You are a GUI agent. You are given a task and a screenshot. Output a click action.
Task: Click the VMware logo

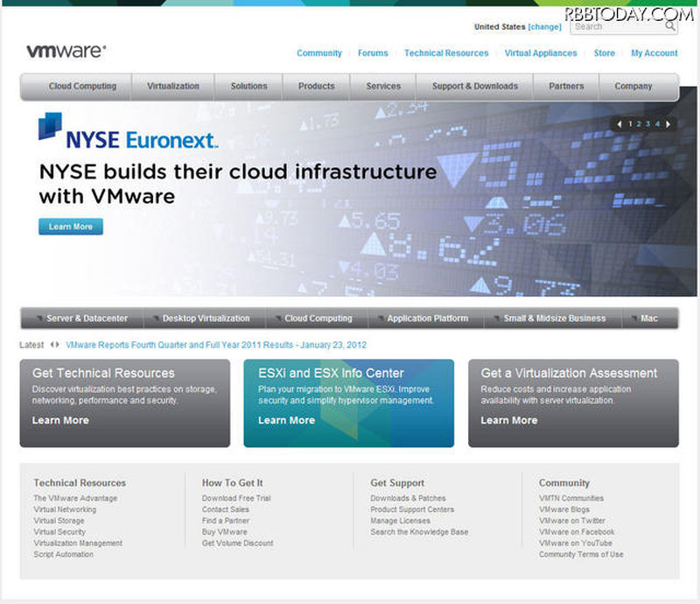[x=66, y=52]
